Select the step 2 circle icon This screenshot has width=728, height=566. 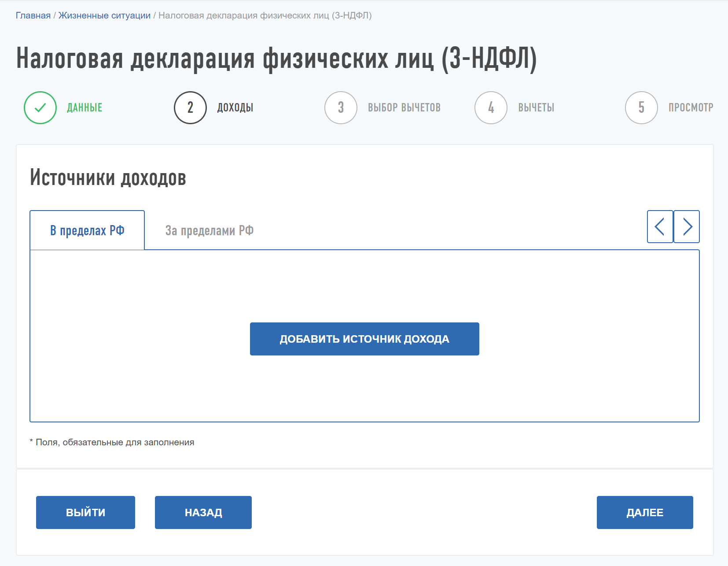190,107
